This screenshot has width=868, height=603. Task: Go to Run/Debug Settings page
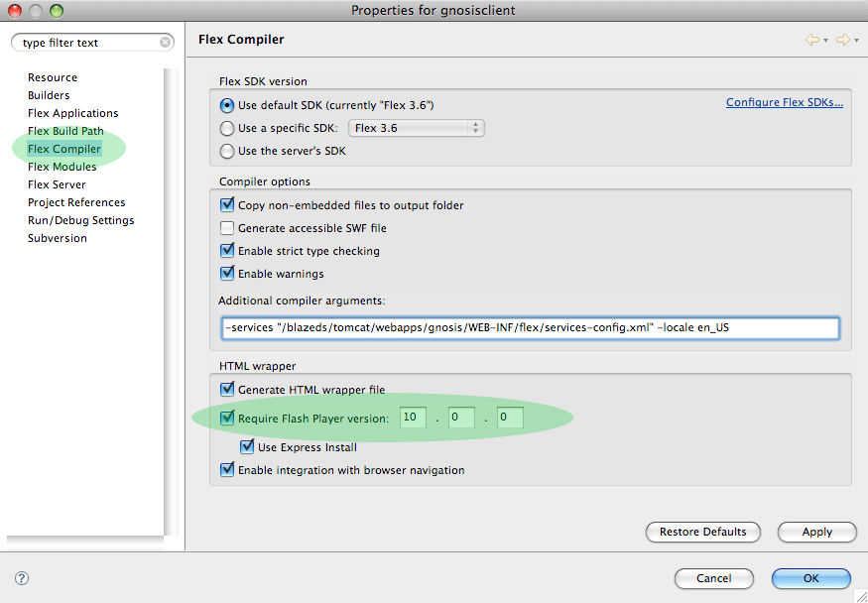tap(80, 220)
